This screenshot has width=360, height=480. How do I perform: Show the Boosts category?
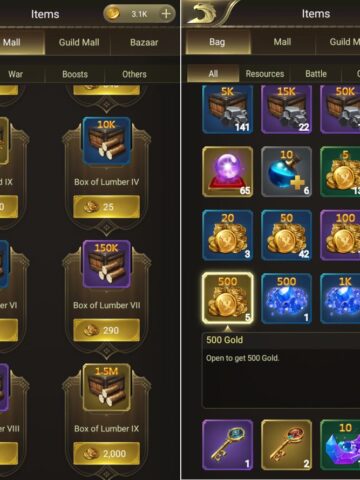point(75,74)
